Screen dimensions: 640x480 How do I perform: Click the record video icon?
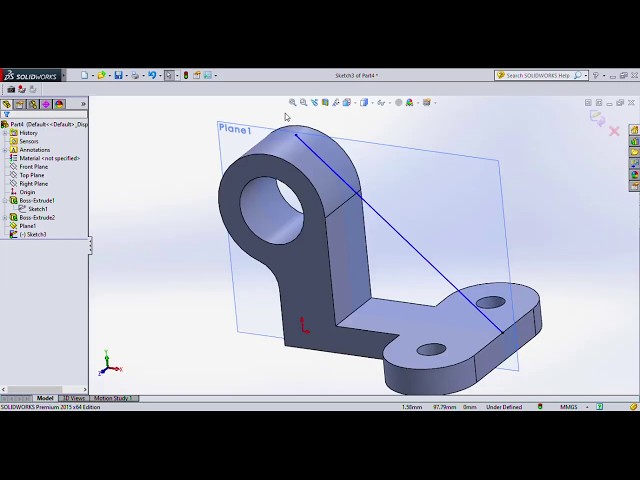click(22, 89)
